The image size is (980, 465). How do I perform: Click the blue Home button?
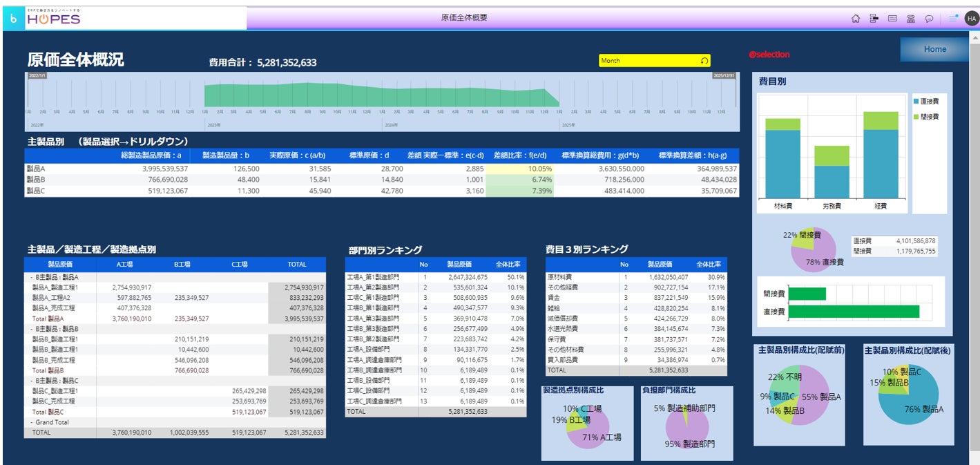(x=934, y=49)
